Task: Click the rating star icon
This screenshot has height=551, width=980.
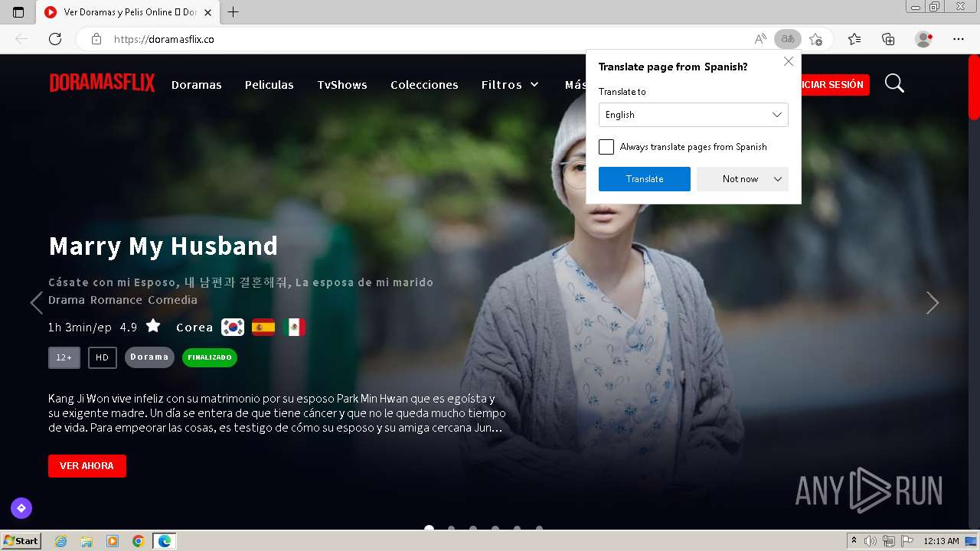Action: [153, 326]
